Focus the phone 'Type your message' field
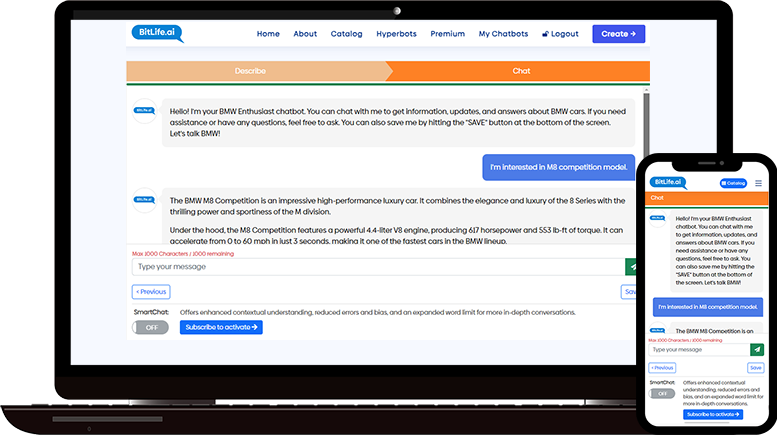 click(699, 350)
